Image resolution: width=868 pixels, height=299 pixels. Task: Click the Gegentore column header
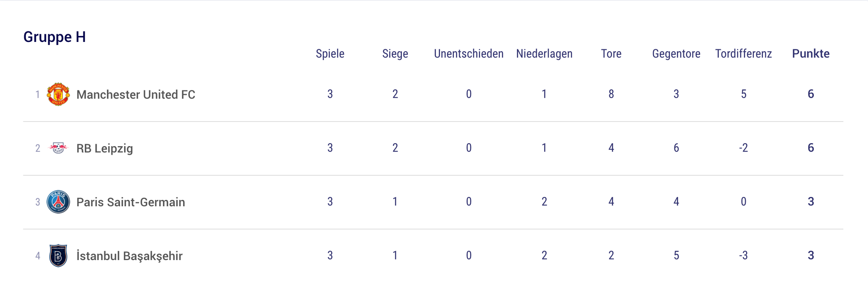coord(676,54)
